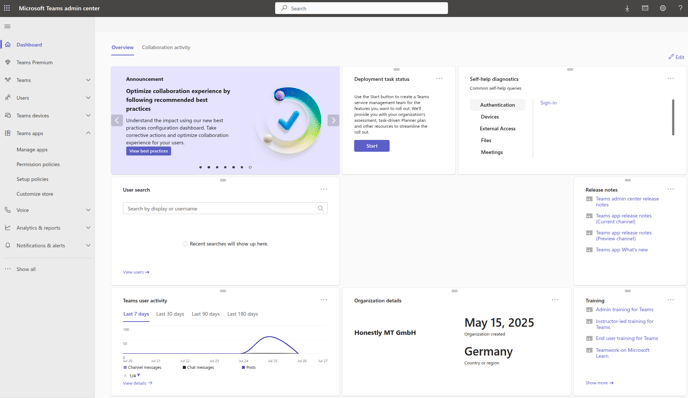This screenshot has height=398, width=688.
Task: Expand the Voice menu chevron
Action: tap(88, 210)
